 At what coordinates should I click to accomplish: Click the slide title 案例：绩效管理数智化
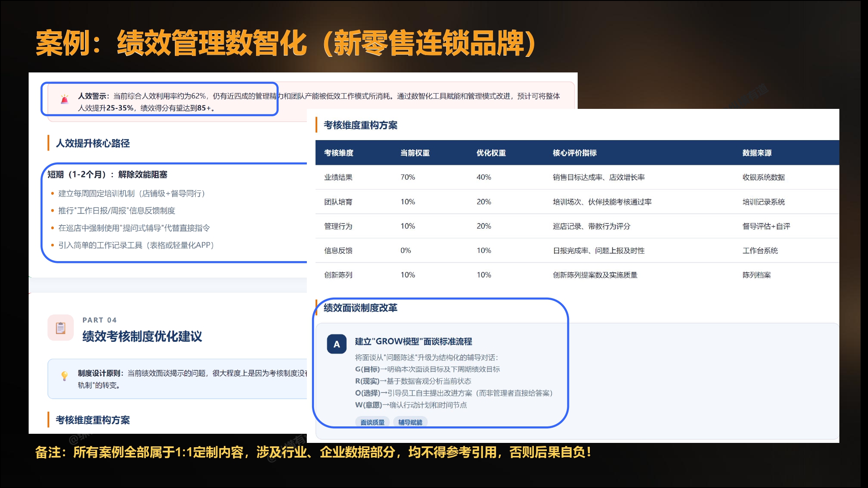[x=286, y=43]
